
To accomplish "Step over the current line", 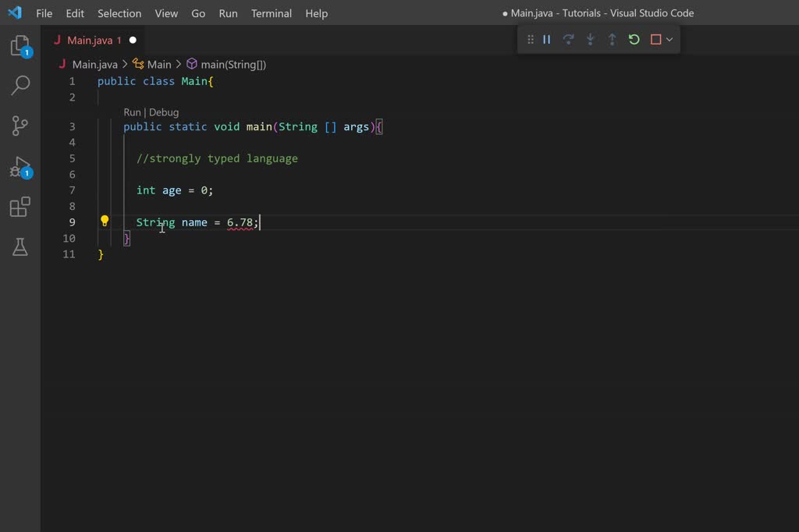I will 569,39.
